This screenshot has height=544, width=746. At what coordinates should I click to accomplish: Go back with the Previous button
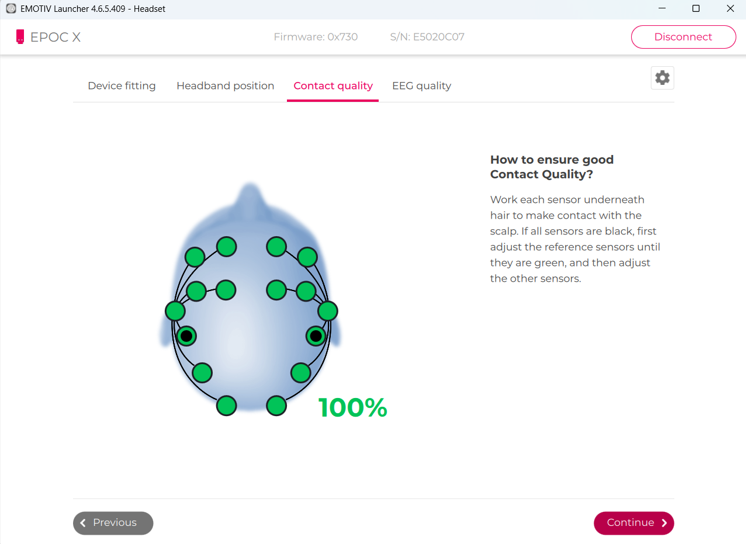point(113,523)
